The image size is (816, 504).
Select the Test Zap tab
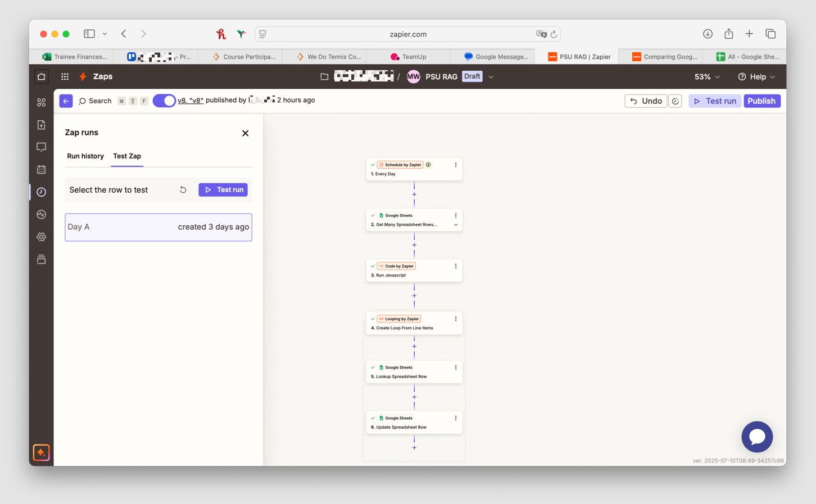click(x=127, y=156)
